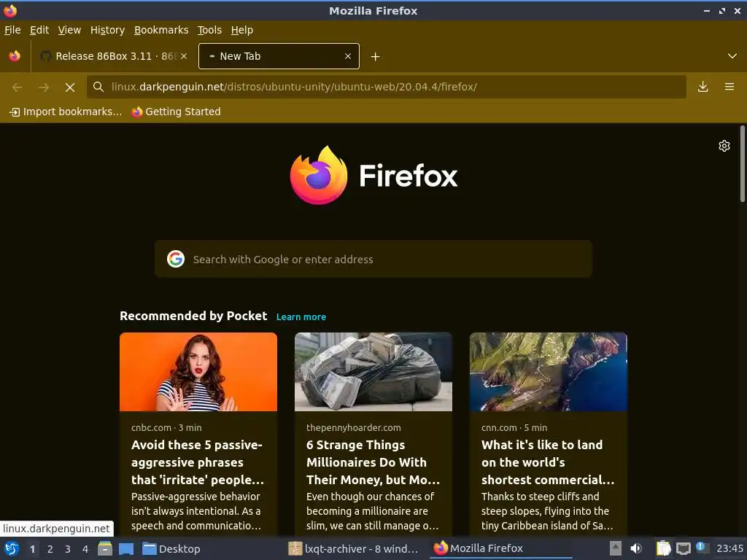Open the LXQt start menu
The width and height of the screenshot is (747, 560).
[12, 549]
